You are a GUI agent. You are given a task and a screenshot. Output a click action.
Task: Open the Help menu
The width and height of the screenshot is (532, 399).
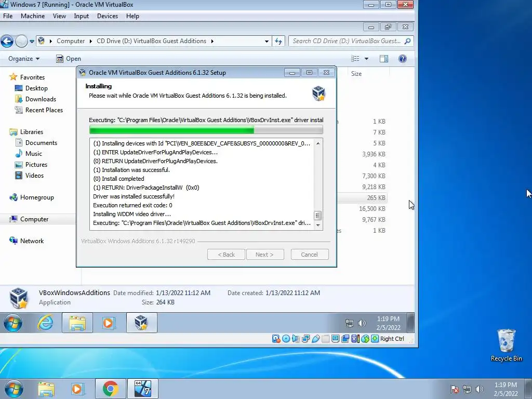(132, 16)
